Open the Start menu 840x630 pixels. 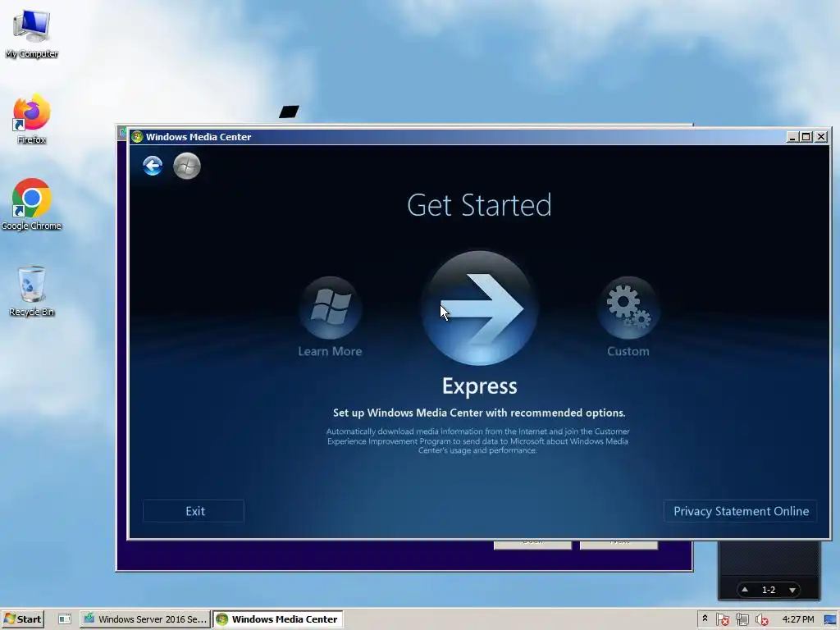pyautogui.click(x=22, y=619)
